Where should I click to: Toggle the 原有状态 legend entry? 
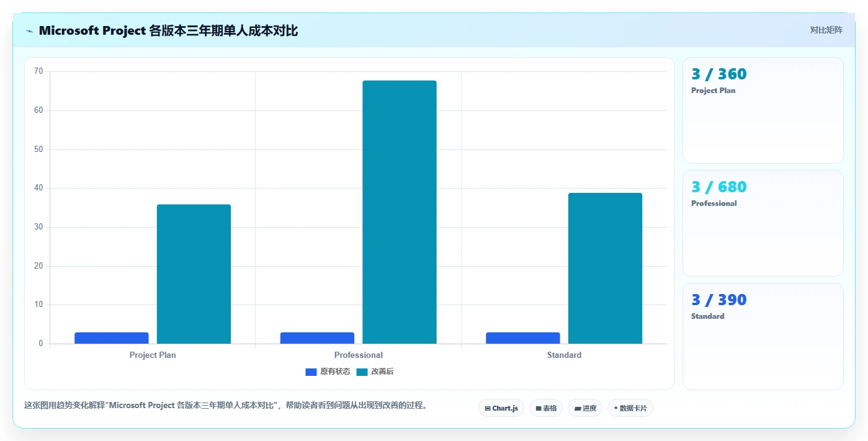[x=328, y=372]
